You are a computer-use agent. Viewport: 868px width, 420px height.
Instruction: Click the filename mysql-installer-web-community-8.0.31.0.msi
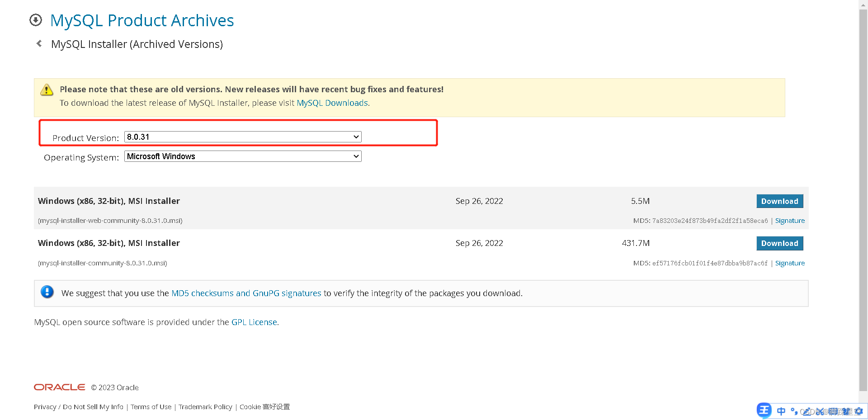(110, 221)
